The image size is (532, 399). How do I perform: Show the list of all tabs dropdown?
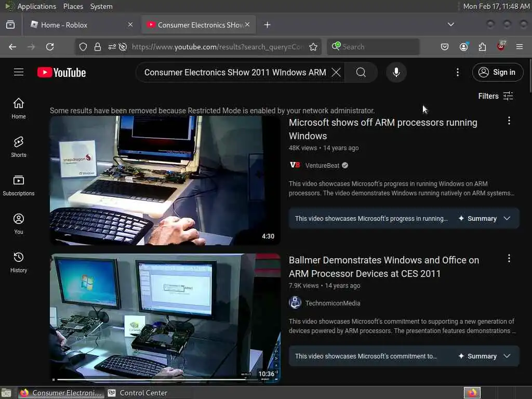click(x=450, y=24)
